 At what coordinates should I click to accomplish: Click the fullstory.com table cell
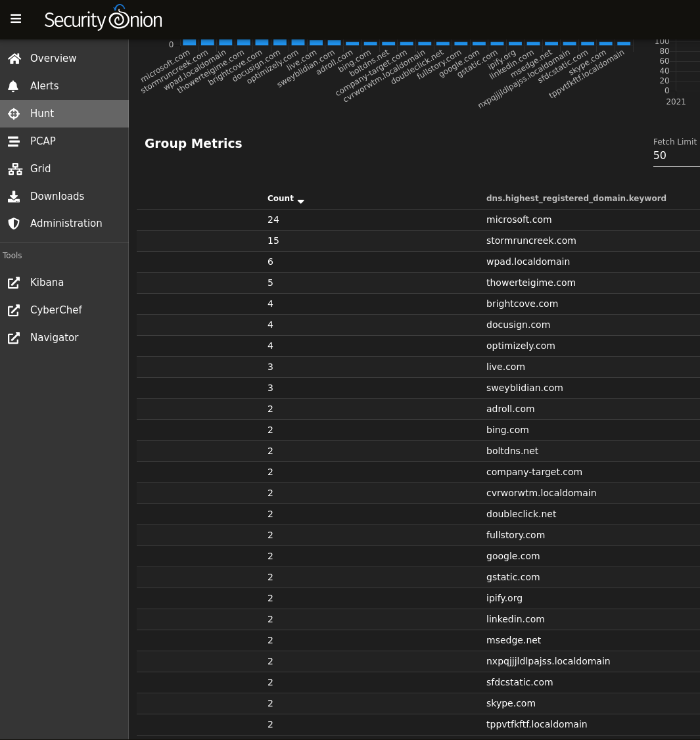coord(515,535)
